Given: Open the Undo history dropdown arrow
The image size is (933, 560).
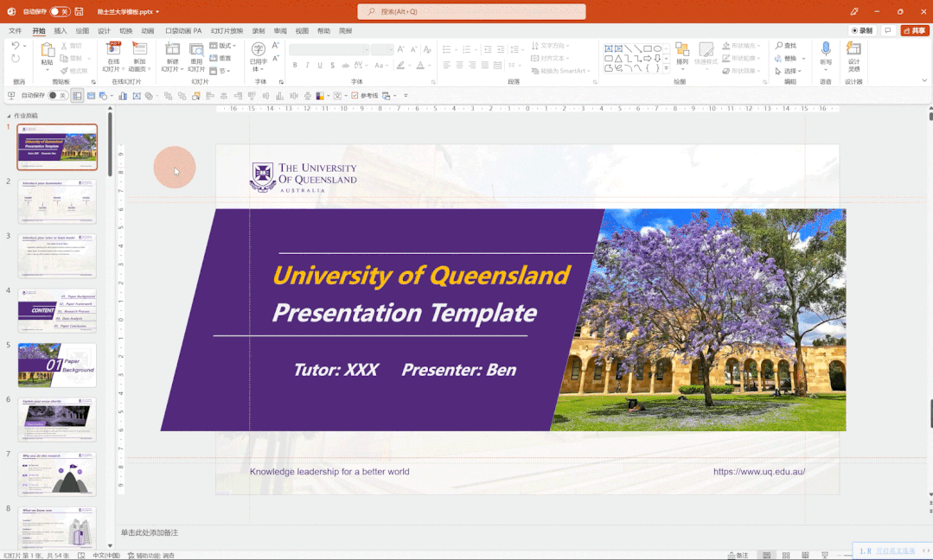Looking at the screenshot, I should coord(24,46).
